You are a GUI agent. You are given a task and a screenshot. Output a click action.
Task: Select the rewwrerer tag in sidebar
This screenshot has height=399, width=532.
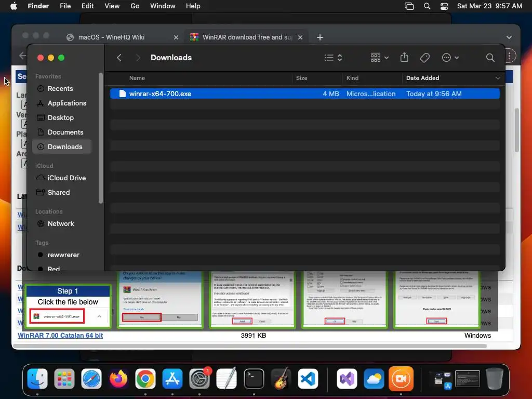63,255
